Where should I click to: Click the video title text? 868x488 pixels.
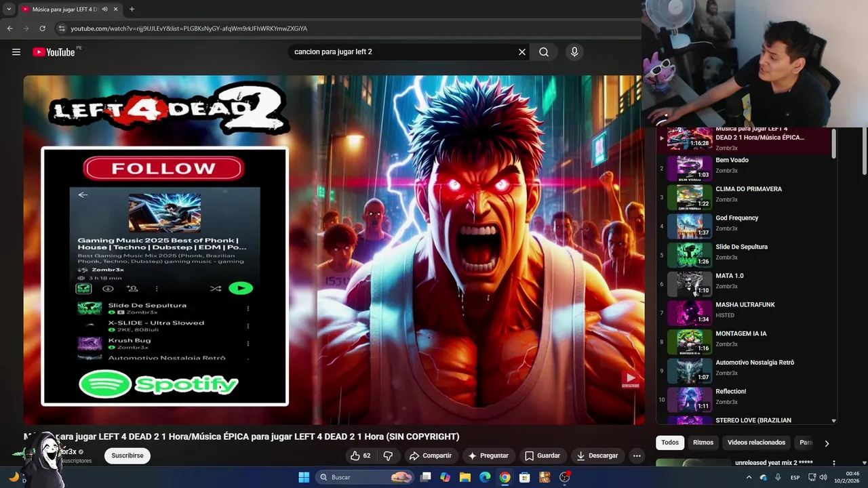[x=241, y=436]
